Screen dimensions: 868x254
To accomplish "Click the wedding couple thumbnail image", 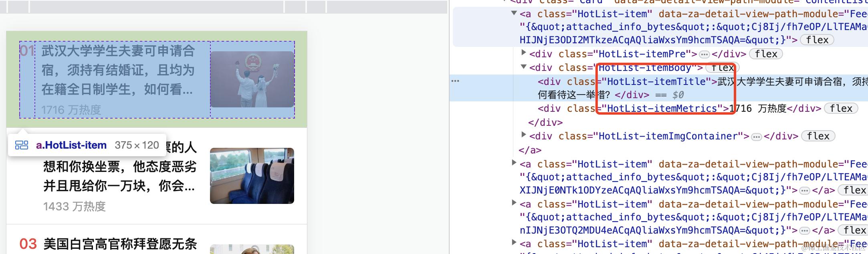I will click(x=252, y=79).
